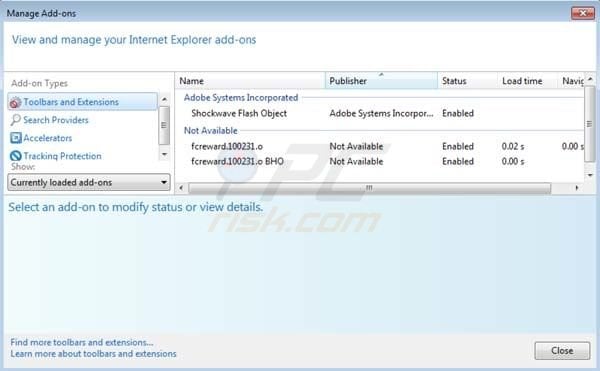
Task: Select fcreward.100231.o add-on row
Action: pos(380,146)
